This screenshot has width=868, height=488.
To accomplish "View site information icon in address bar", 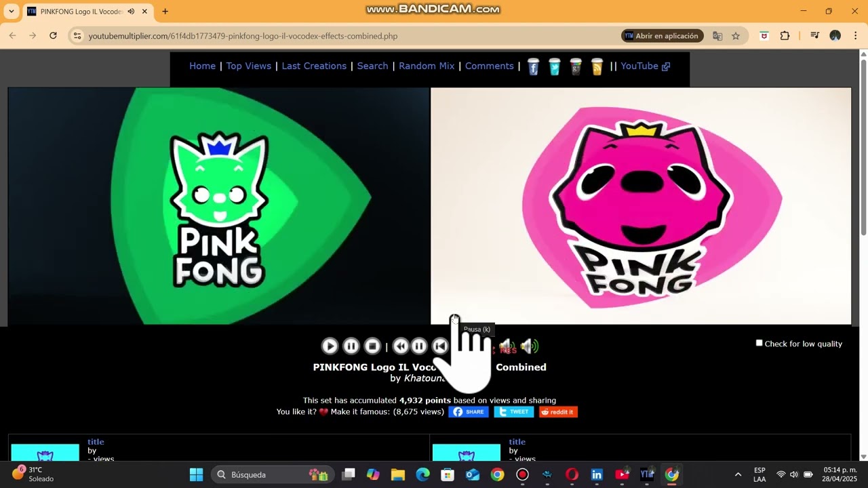I will pyautogui.click(x=77, y=36).
